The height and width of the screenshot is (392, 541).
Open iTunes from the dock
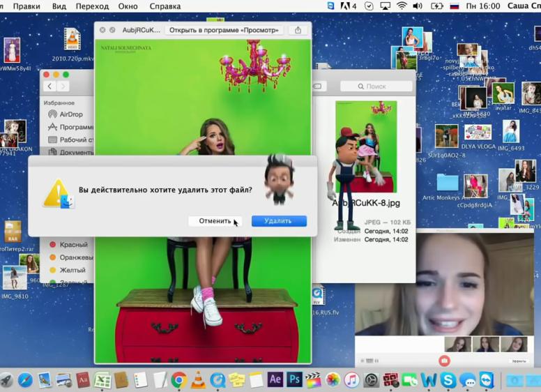352,380
